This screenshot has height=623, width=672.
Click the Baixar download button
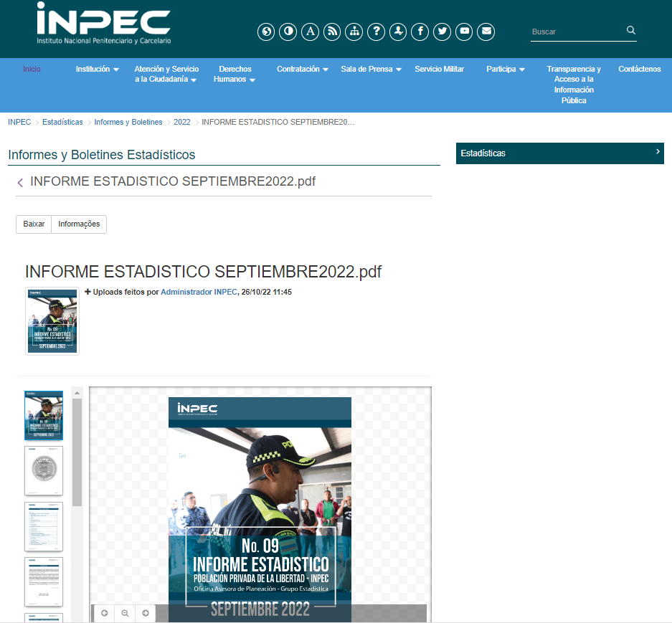(x=34, y=224)
